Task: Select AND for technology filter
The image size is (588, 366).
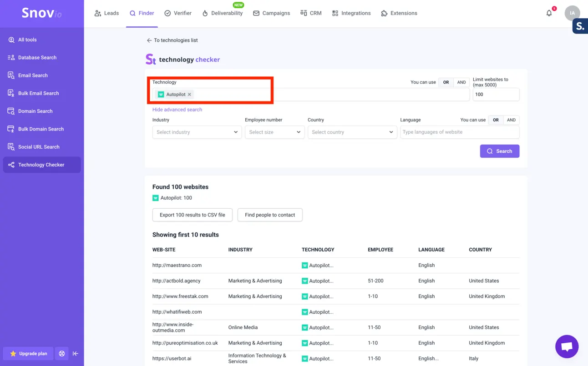Action: [x=461, y=82]
